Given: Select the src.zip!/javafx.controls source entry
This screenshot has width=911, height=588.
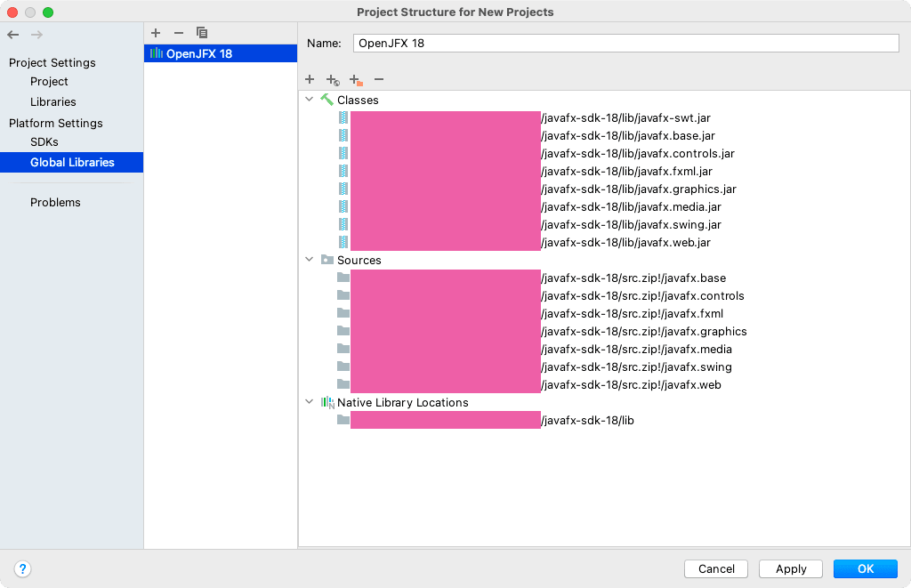Looking at the screenshot, I should [x=642, y=295].
